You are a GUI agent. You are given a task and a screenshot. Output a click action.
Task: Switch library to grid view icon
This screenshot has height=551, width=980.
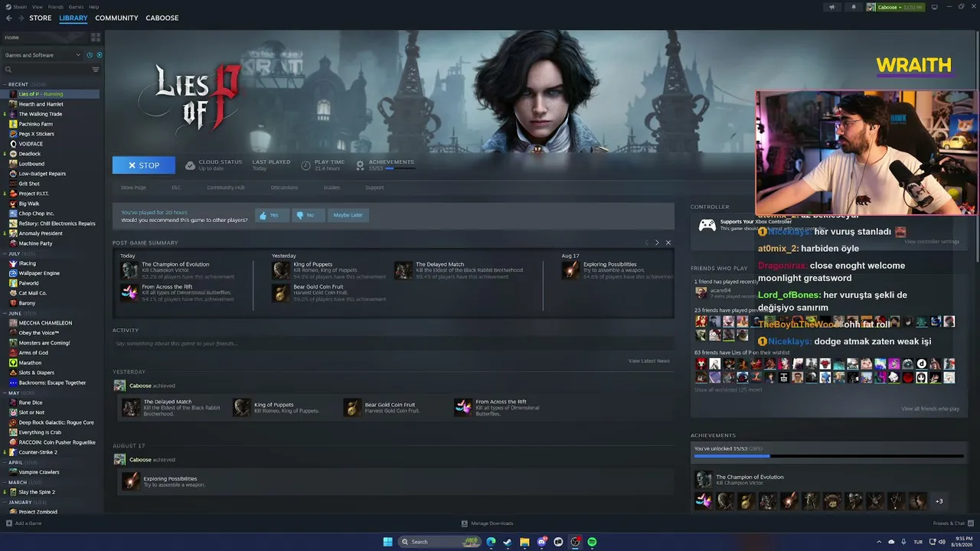(96, 37)
